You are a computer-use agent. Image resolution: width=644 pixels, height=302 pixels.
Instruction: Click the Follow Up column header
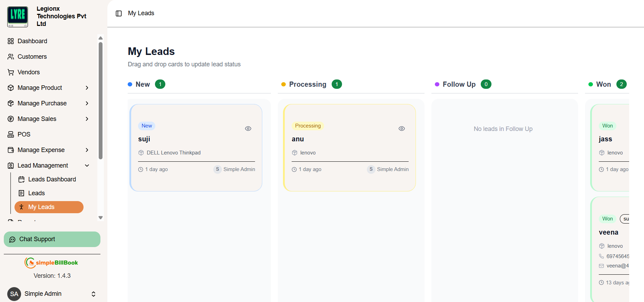459,84
